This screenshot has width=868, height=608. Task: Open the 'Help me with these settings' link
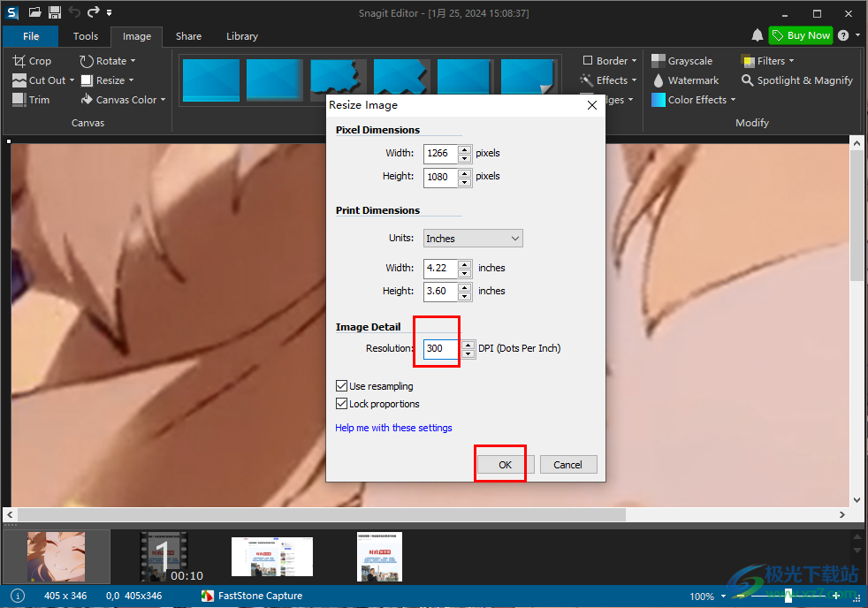pos(393,428)
